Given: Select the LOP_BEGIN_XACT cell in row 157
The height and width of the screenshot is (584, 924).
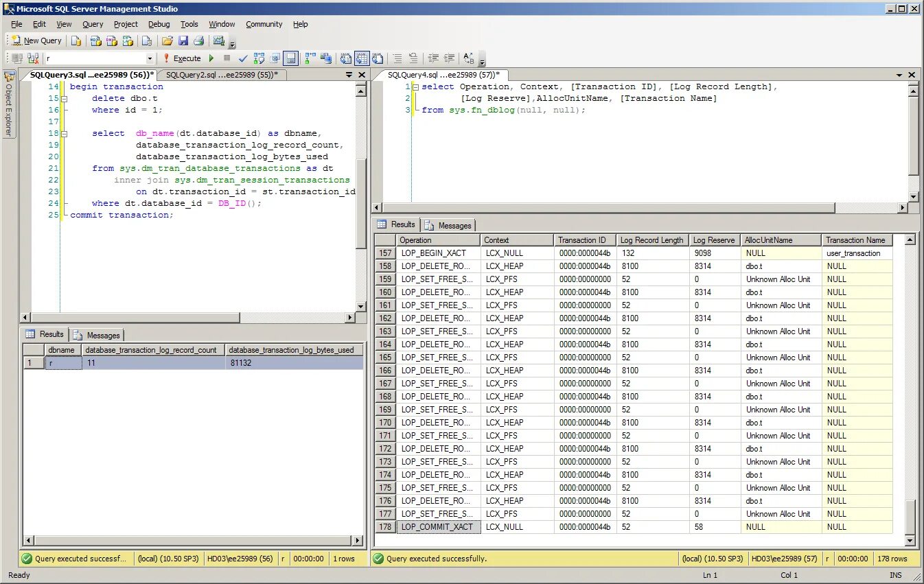Looking at the screenshot, I should click(x=438, y=253).
